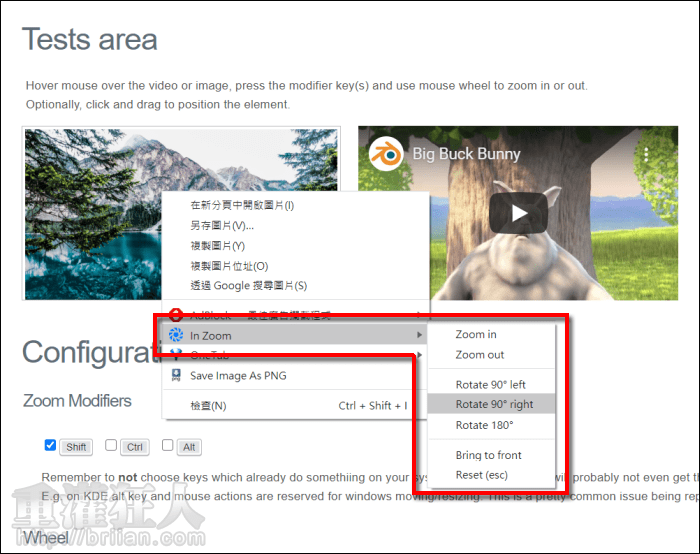Viewport: 700px width, 554px height.
Task: Uncheck the Shift modifier checkbox
Action: [x=50, y=446]
